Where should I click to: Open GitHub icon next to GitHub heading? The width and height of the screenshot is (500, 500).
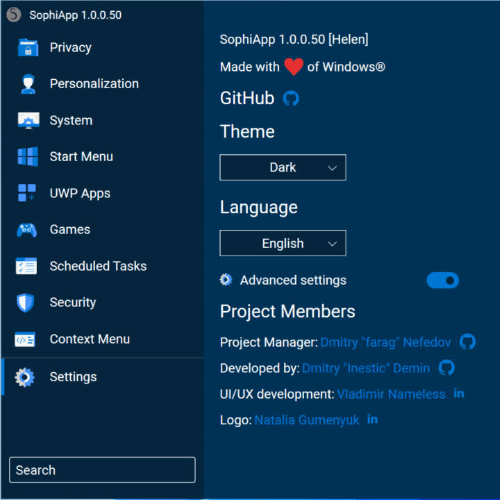[291, 98]
